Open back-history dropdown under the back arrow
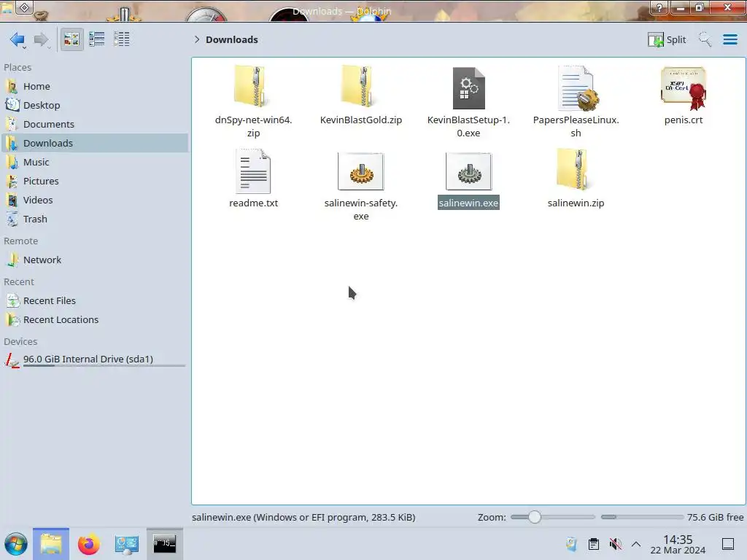The image size is (747, 560). pyautogui.click(x=24, y=47)
